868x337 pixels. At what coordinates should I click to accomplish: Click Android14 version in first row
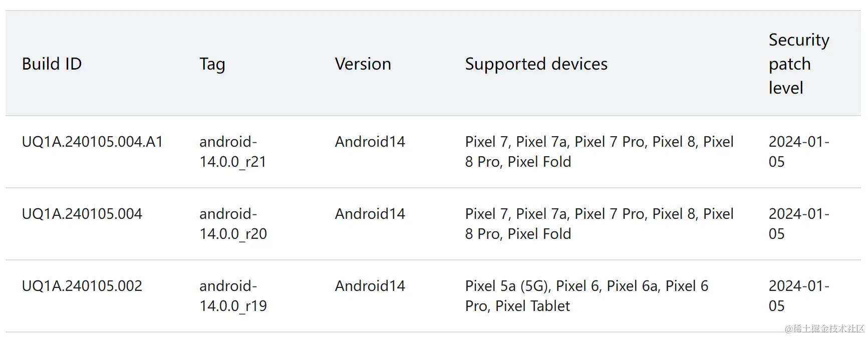370,142
